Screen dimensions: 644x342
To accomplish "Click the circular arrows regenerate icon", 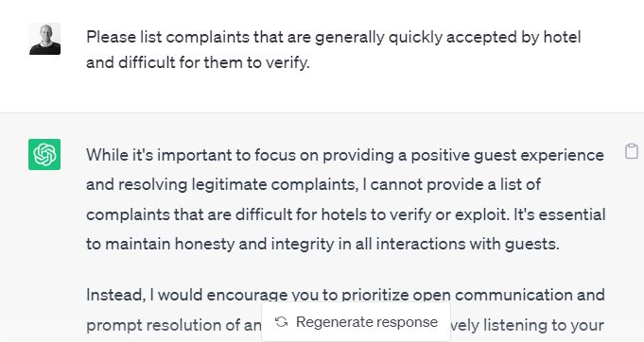I will point(282,322).
